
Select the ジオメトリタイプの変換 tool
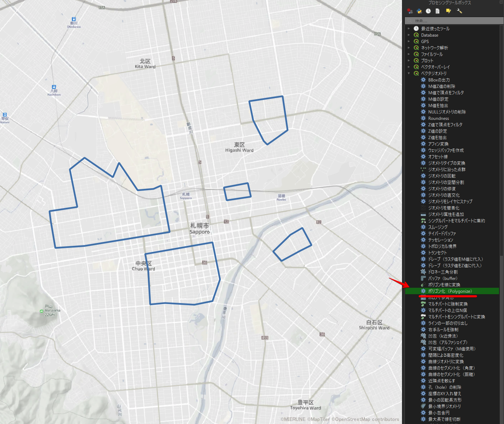pyautogui.click(x=447, y=163)
